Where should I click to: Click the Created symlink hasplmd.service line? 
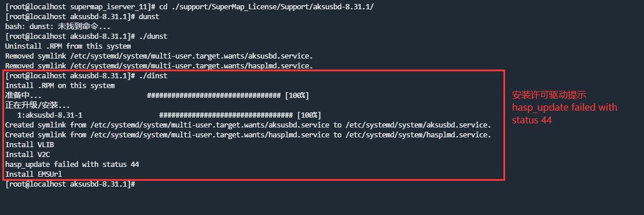248,135
